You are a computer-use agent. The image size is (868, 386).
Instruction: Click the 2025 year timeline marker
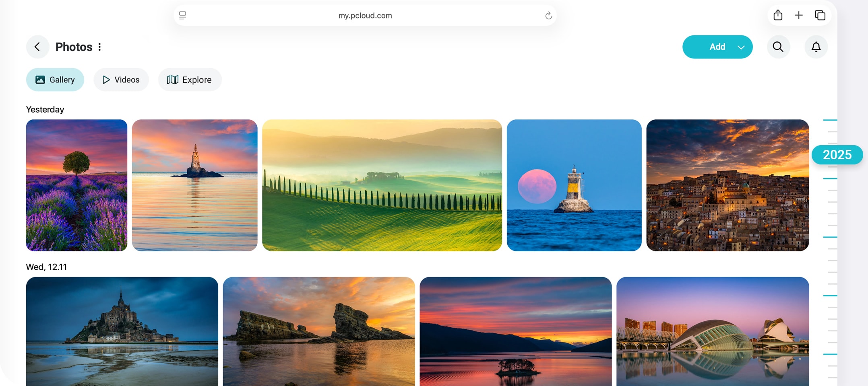[x=837, y=155]
